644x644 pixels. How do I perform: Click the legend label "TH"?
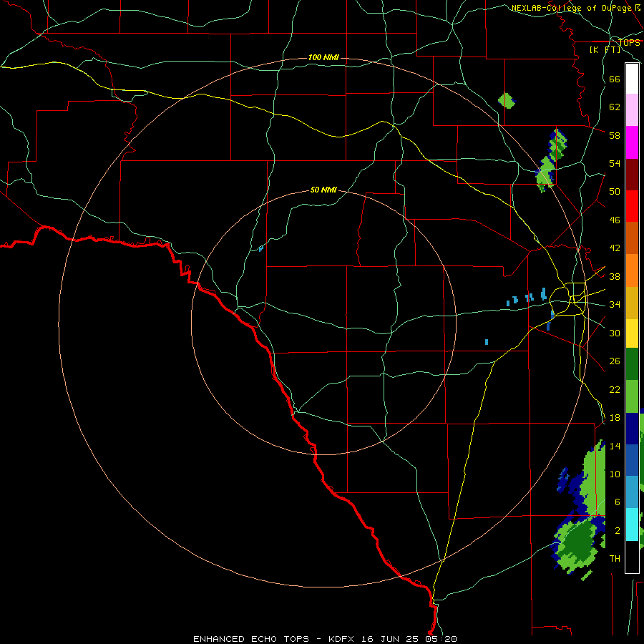615,559
